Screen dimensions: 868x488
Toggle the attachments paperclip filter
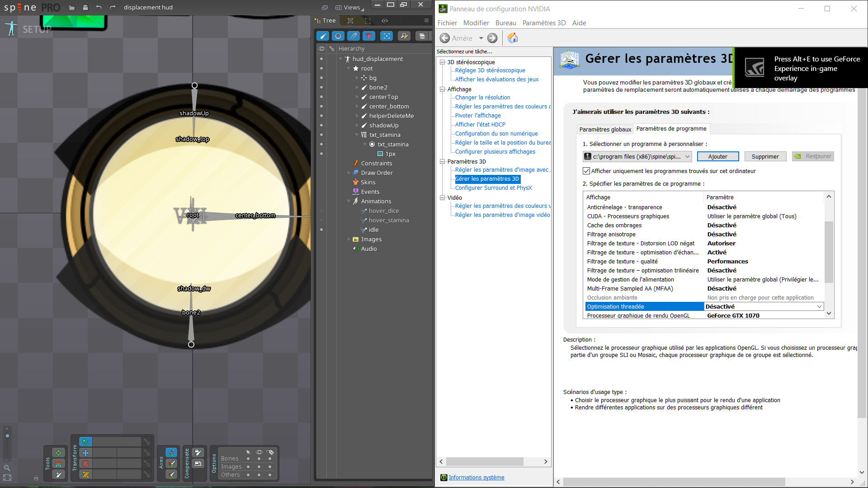click(354, 36)
